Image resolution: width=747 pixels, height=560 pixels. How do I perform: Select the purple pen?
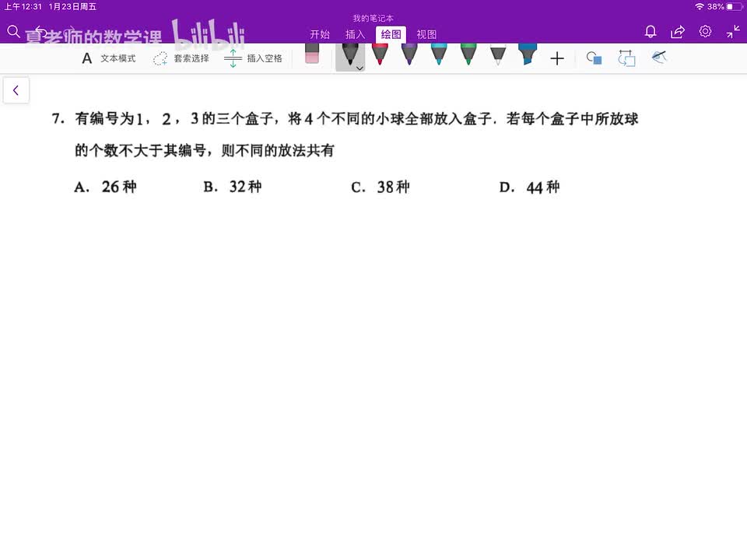pos(409,54)
